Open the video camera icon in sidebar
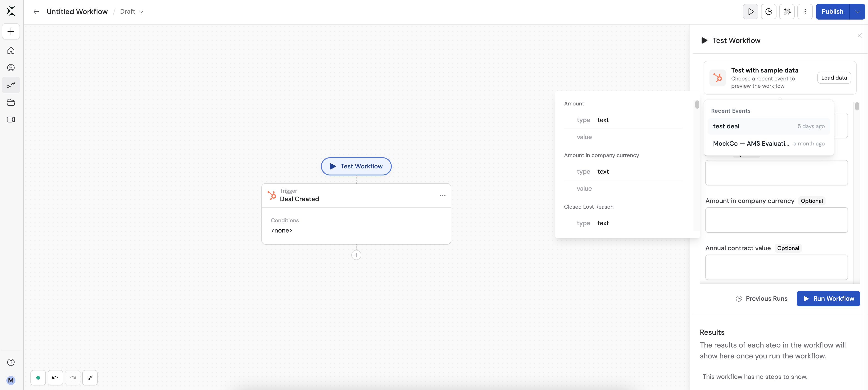The width and height of the screenshot is (868, 390). [x=11, y=120]
